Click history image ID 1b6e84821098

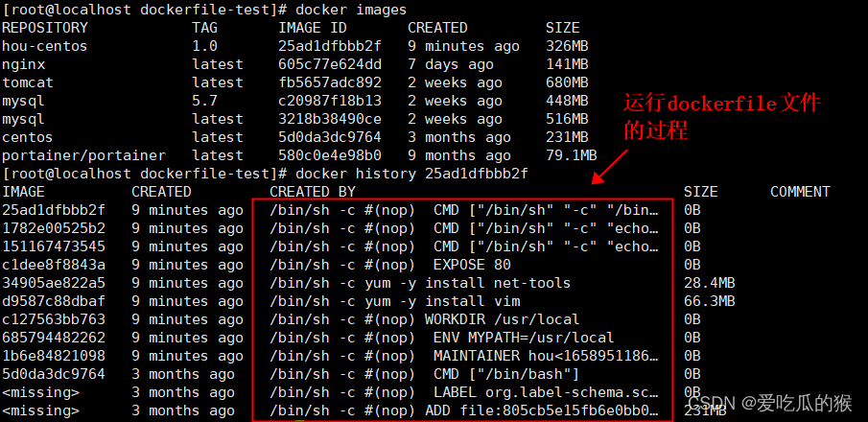[x=53, y=357]
